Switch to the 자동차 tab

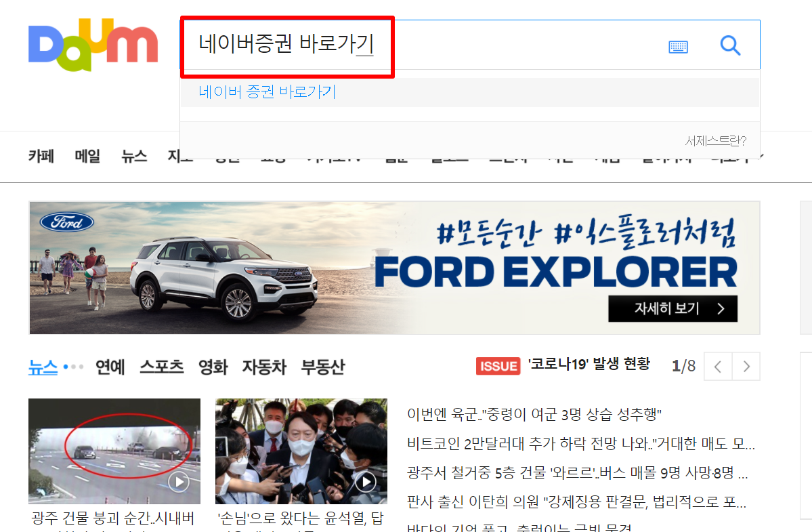(264, 367)
